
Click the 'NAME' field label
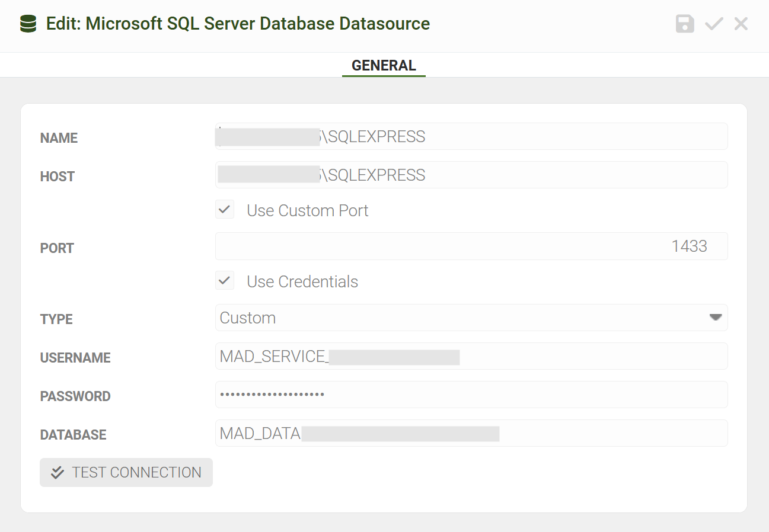[x=59, y=138]
